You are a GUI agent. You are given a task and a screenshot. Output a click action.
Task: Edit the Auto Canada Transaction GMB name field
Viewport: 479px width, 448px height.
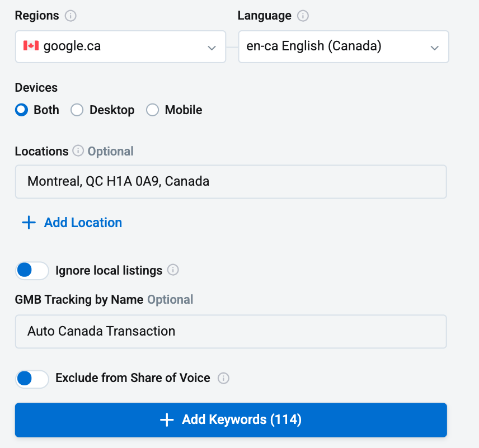coord(231,331)
